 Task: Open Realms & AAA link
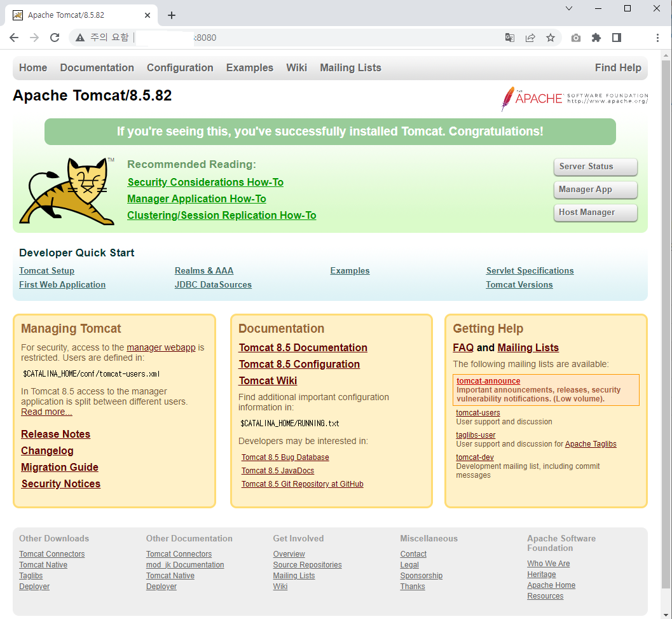(204, 270)
